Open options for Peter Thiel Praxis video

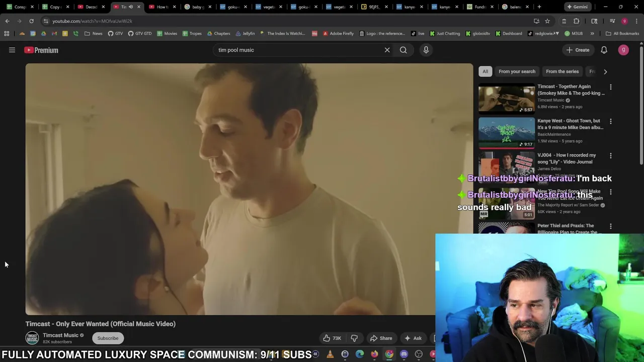click(611, 227)
